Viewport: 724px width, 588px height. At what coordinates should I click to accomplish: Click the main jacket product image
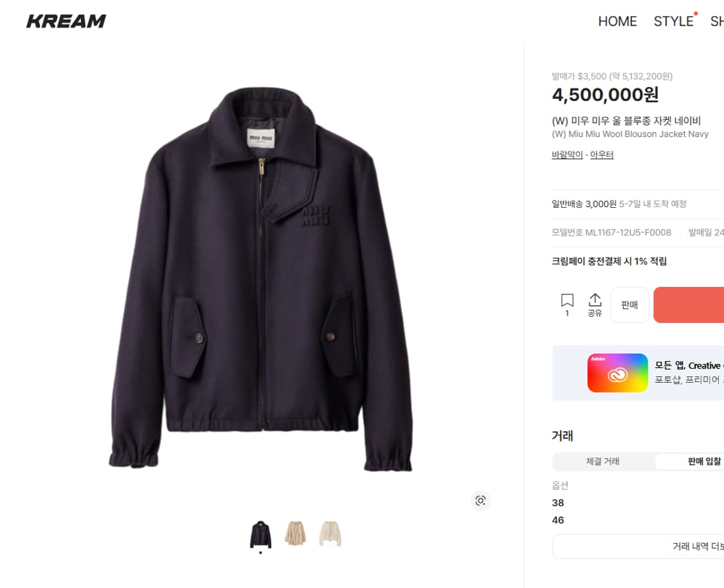[x=261, y=277]
